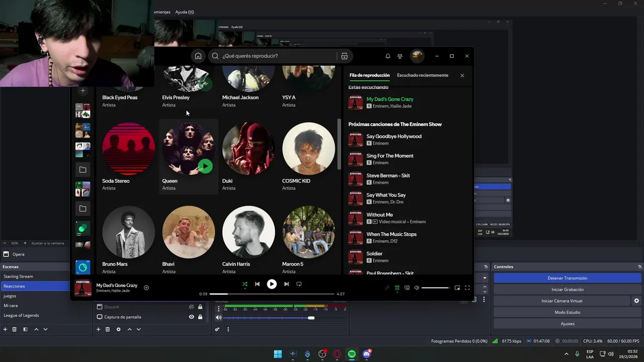Open Spotify friend activity icon
644x362 pixels.
tap(400, 56)
